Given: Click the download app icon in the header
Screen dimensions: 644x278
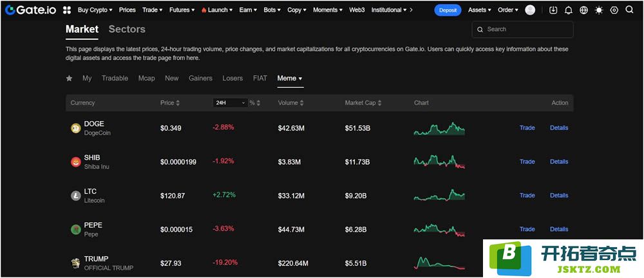Looking at the screenshot, I should [553, 10].
